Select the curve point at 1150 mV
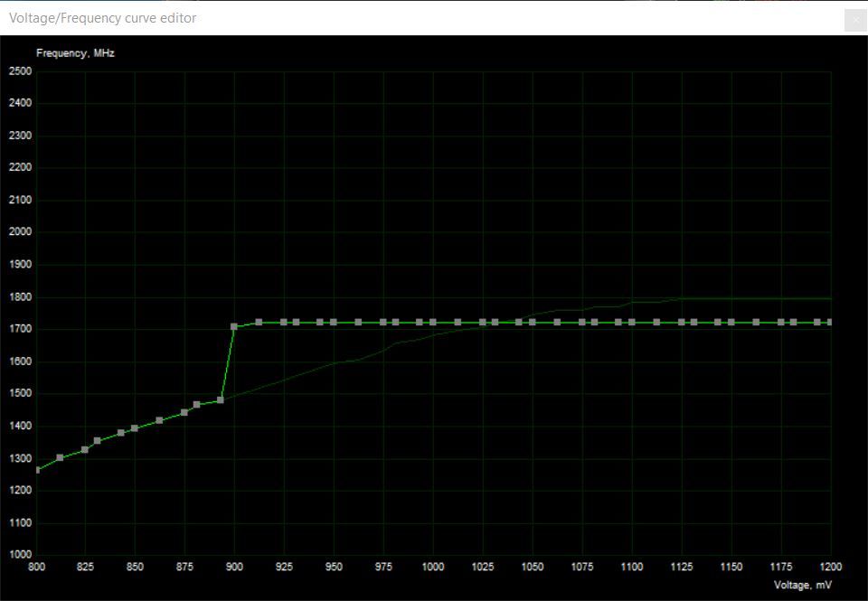The width and height of the screenshot is (868, 601). 731,322
